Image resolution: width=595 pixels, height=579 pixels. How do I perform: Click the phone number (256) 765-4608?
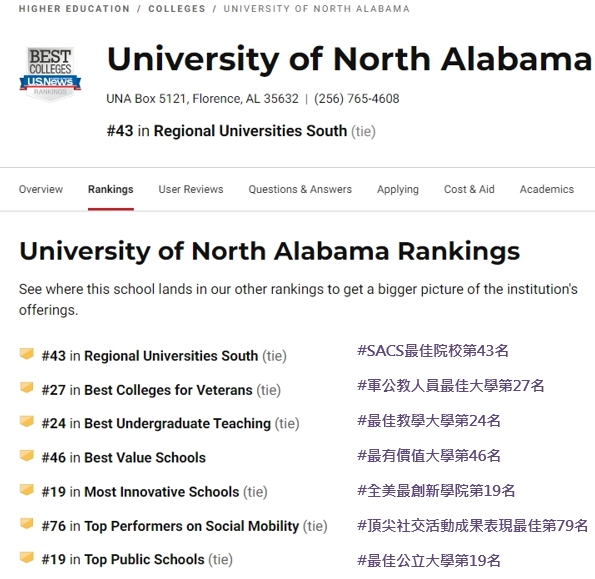tap(357, 99)
